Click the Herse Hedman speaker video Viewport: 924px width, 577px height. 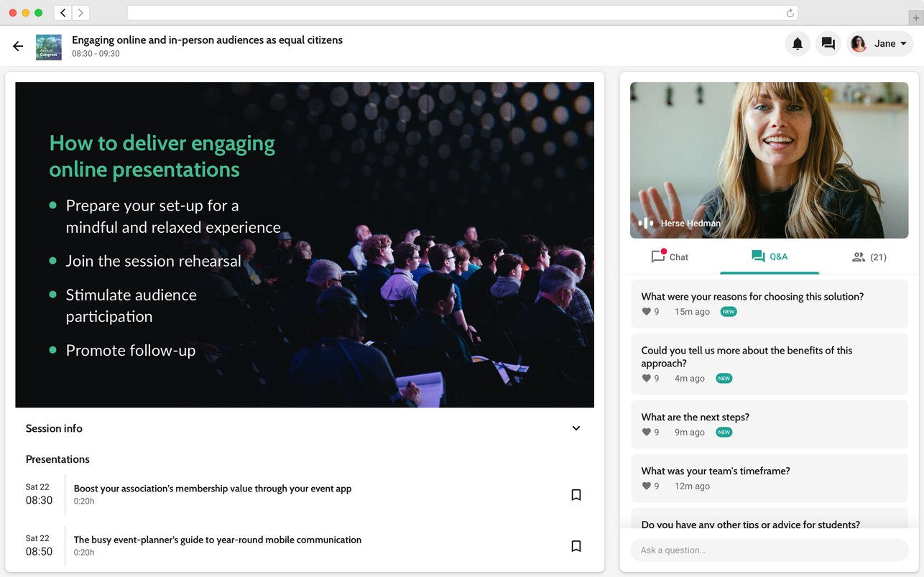769,160
